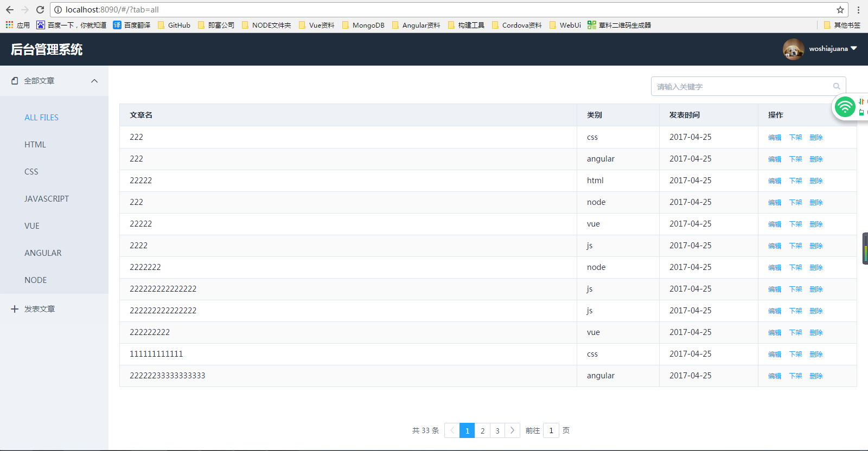Click the green WiFi floating icon

click(845, 107)
